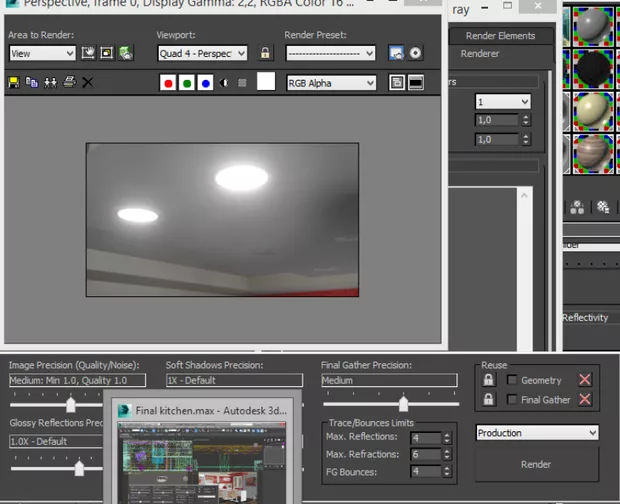Click the Final Gather Precision slider handle
This screenshot has height=504, width=620.
[403, 404]
